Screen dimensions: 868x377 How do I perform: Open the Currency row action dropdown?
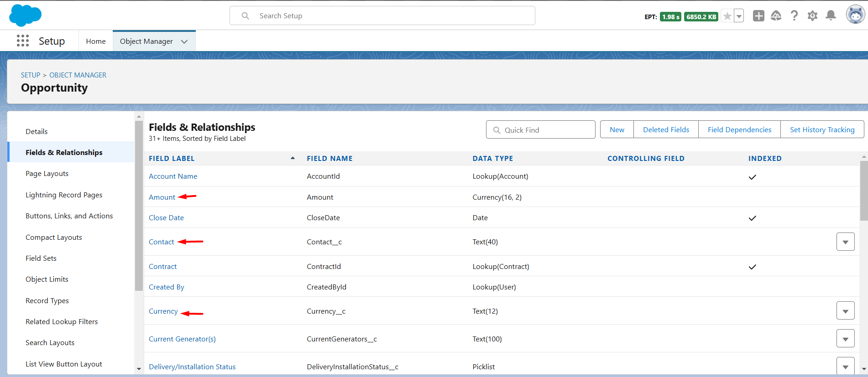[845, 311]
